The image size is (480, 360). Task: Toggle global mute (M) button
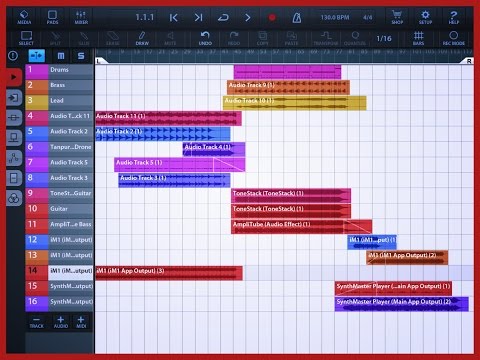tap(61, 56)
